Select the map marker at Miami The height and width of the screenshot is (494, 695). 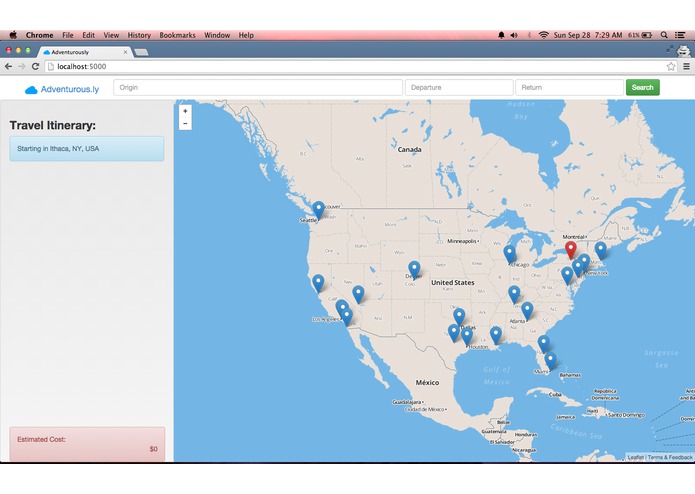[x=551, y=361]
